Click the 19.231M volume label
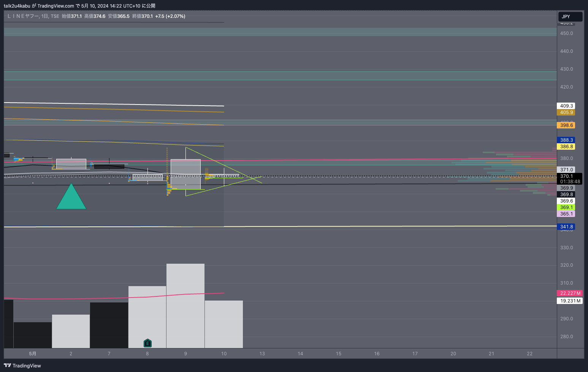This screenshot has height=372, width=588. pyautogui.click(x=570, y=301)
